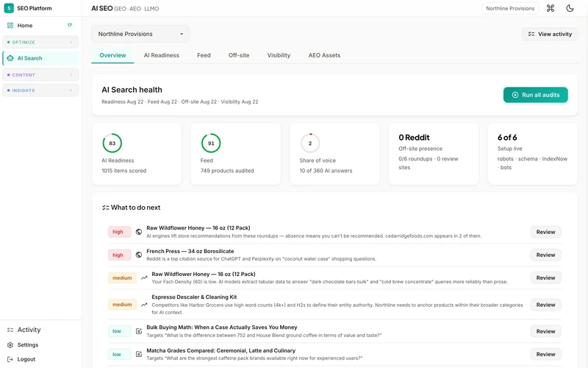588x368 pixels.
Task: Open the Feed tab
Action: [x=204, y=55]
